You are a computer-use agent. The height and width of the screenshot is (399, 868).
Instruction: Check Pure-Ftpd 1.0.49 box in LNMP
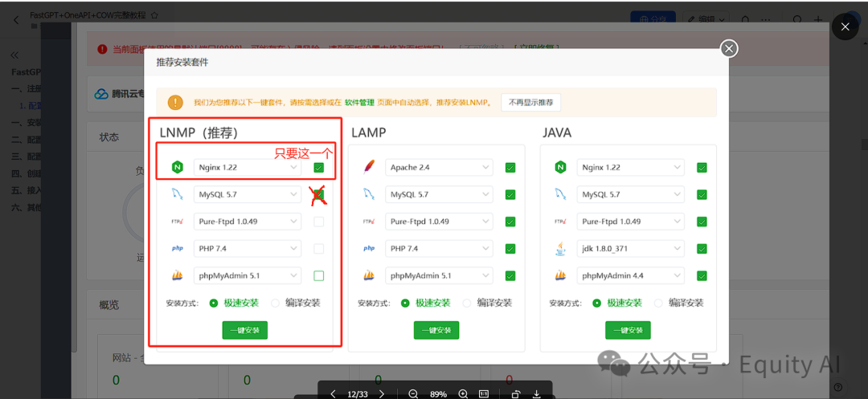(x=319, y=222)
